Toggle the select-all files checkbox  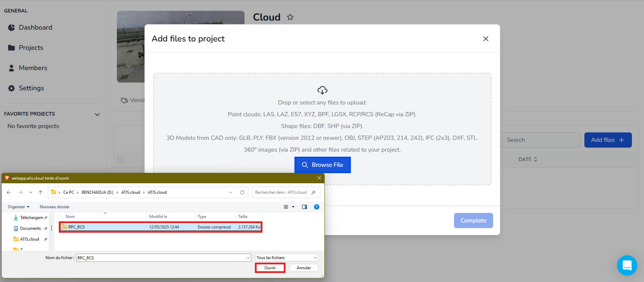[x=121, y=159]
